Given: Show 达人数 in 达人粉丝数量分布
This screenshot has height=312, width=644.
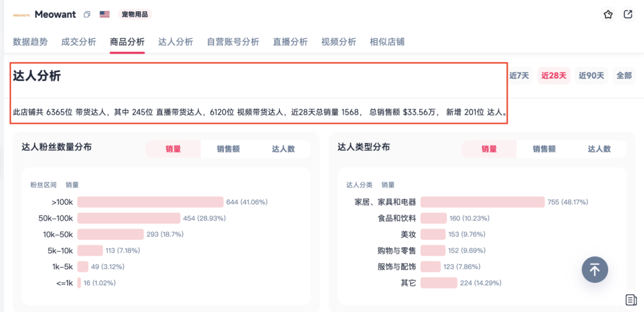Looking at the screenshot, I should pyautogui.click(x=283, y=149).
